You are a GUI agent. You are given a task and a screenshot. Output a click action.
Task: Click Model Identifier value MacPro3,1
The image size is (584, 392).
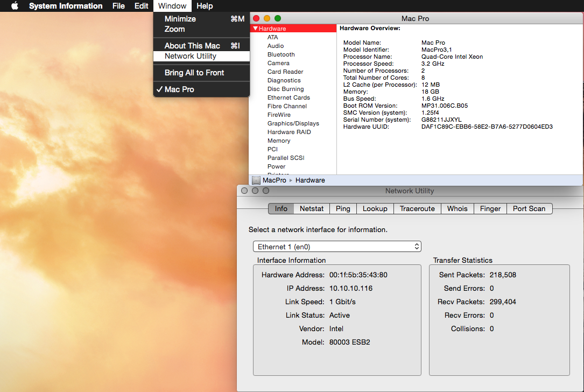[437, 50]
